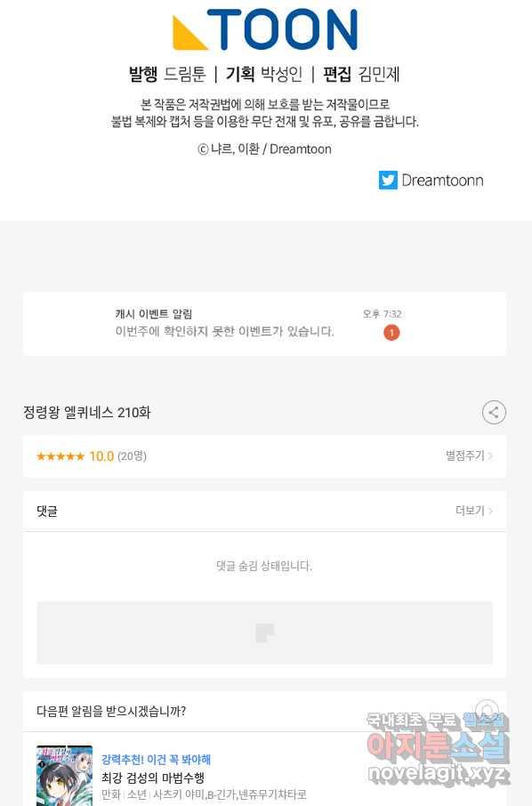Open the red notification badge
532x806 pixels.
coord(391,333)
